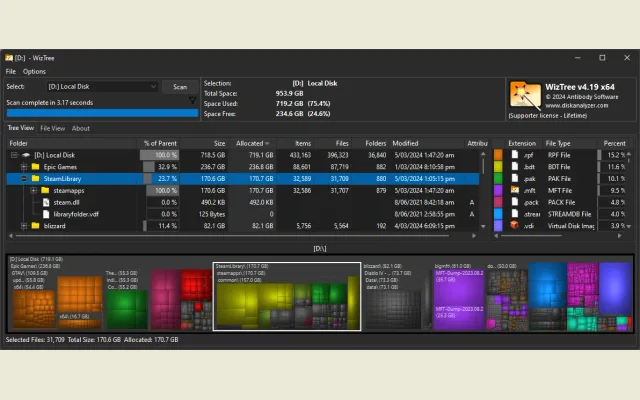Collapse the SteamLibrary folder node
Viewport: 640px width, 400px height.
[x=24, y=179]
